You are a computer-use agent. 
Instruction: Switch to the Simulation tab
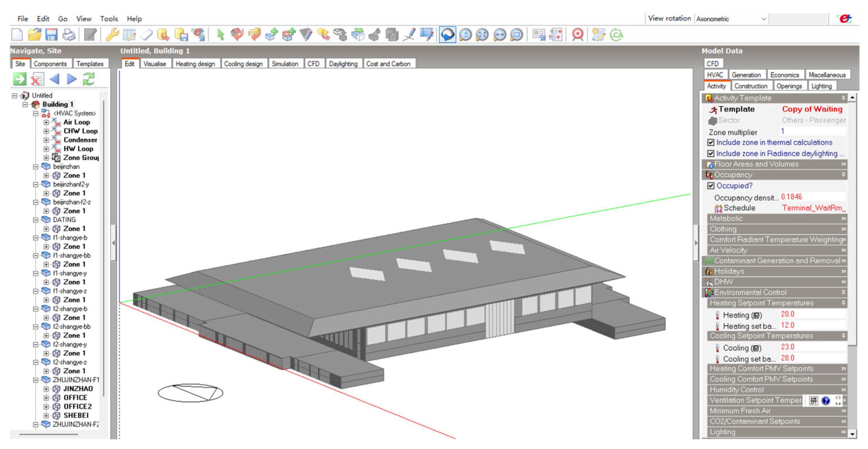coord(285,64)
